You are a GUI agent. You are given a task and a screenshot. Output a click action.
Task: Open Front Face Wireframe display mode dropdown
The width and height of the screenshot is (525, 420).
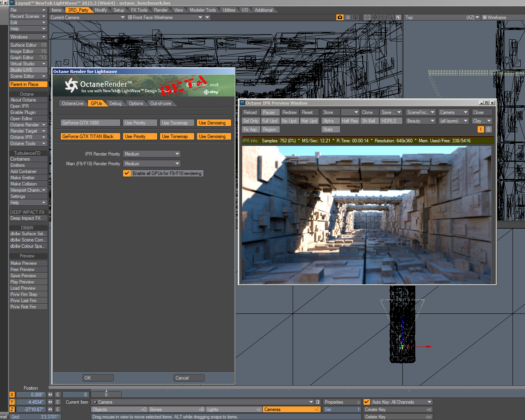point(165,17)
